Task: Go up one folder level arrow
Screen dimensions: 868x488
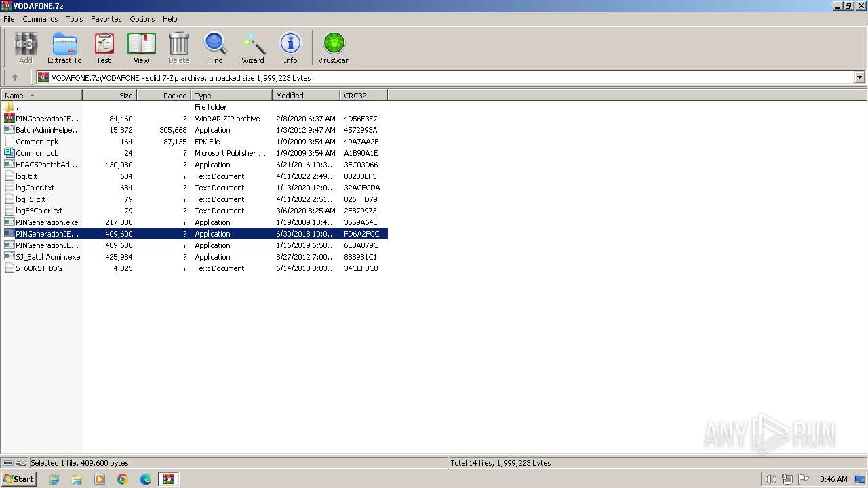Action: point(15,77)
